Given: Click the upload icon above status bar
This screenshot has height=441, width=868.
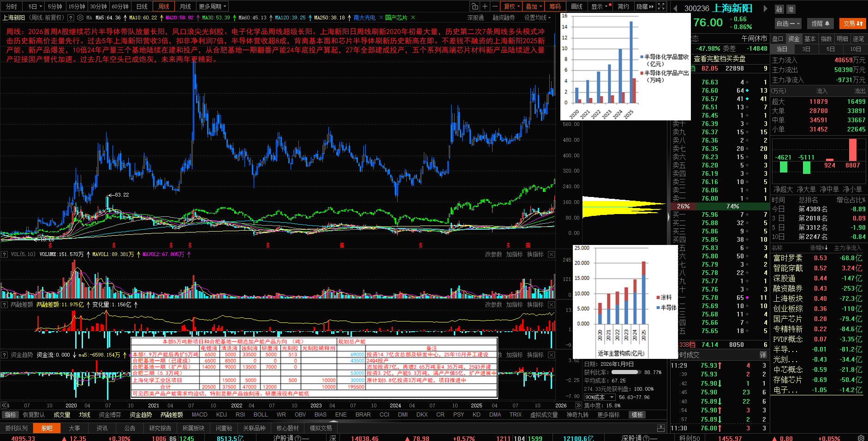Looking at the screenshot, I should pyautogui.click(x=661, y=428).
